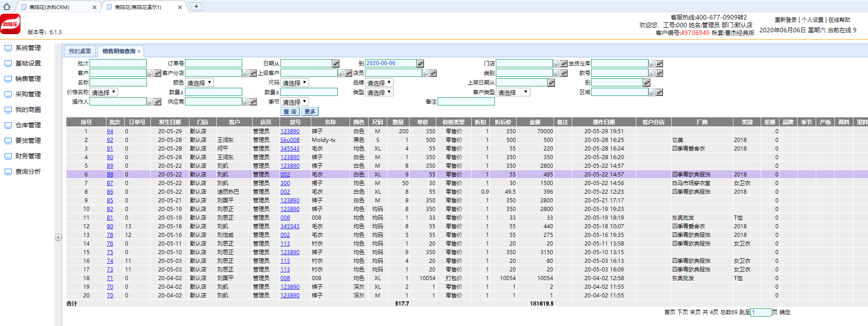This screenshot has width=868, height=326.
Task: Open a new browser tab with plus
Action: pos(196,6)
